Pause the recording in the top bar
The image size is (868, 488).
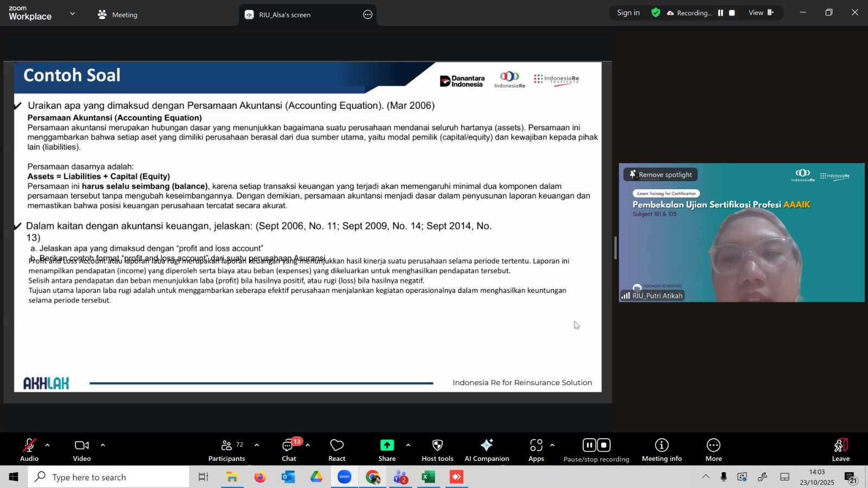click(720, 13)
